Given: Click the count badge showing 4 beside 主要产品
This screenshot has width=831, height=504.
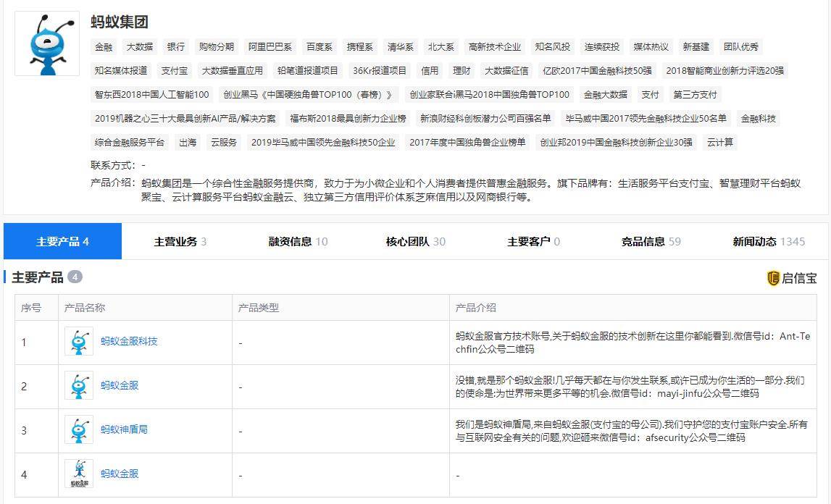Looking at the screenshot, I should point(75,276).
